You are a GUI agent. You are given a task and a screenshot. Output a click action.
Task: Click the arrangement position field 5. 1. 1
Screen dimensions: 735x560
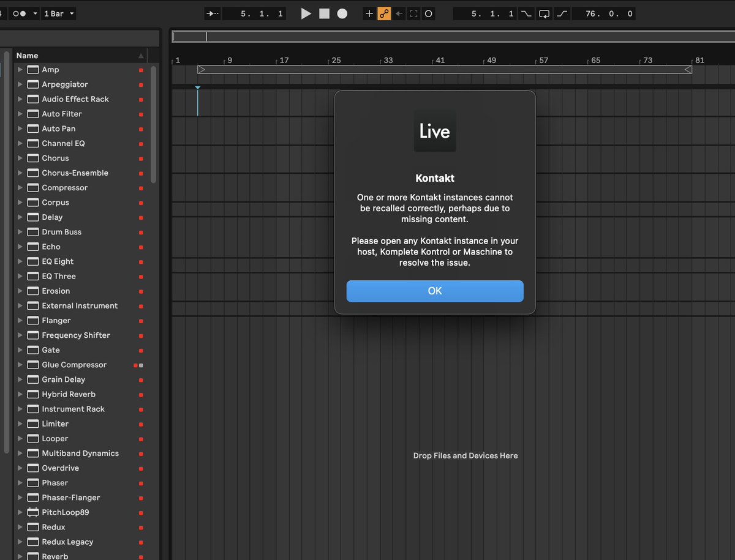click(x=254, y=13)
